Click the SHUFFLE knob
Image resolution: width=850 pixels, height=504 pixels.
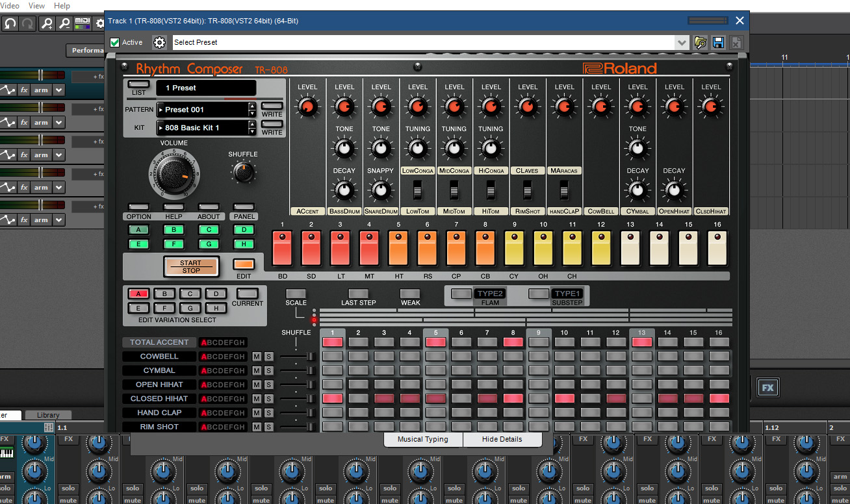(243, 171)
